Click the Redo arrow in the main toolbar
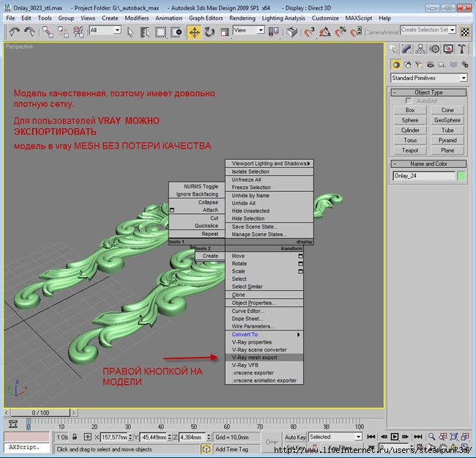Viewport: 476px width, 458px height. click(x=29, y=32)
